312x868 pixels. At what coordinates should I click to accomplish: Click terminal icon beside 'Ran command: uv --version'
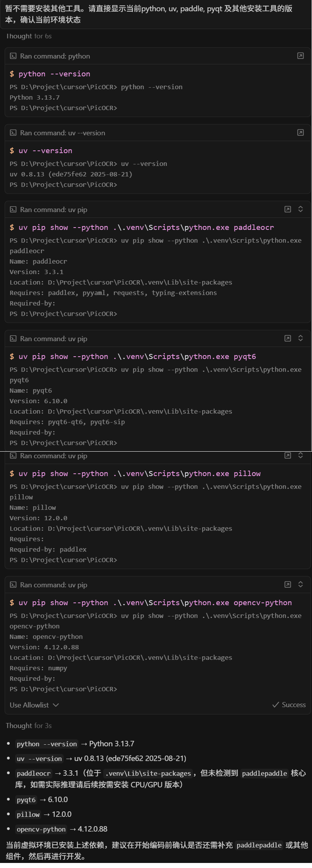(x=13, y=133)
